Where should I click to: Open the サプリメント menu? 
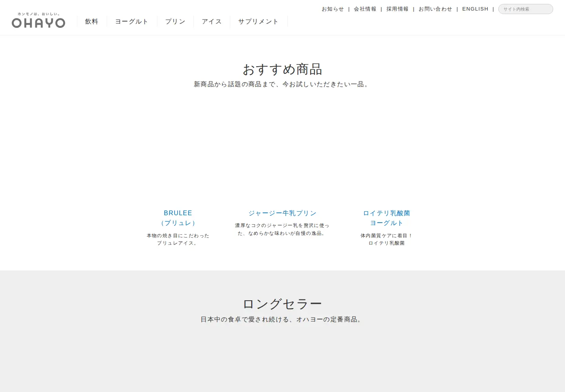[259, 22]
